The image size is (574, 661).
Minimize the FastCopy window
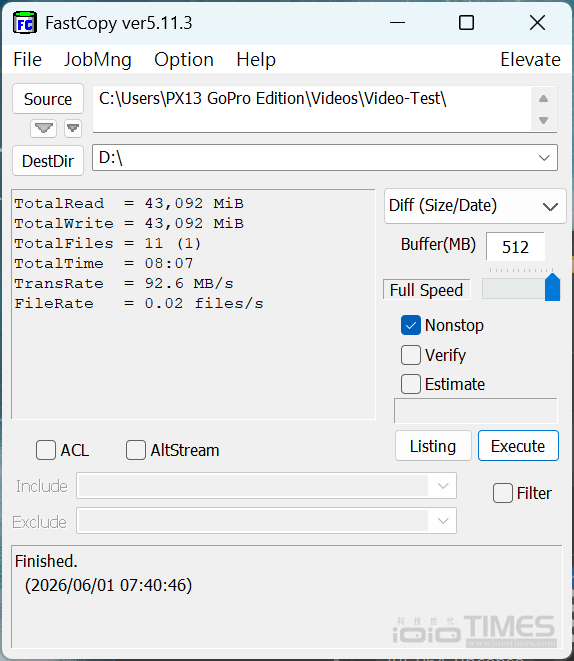(x=397, y=23)
